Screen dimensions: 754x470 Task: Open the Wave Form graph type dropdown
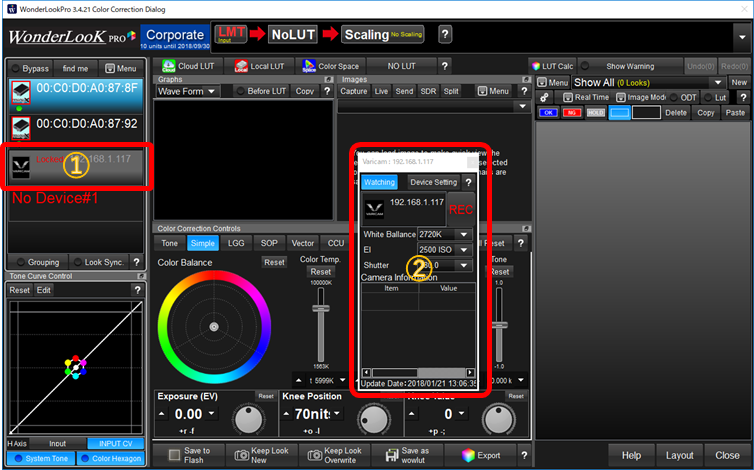188,91
